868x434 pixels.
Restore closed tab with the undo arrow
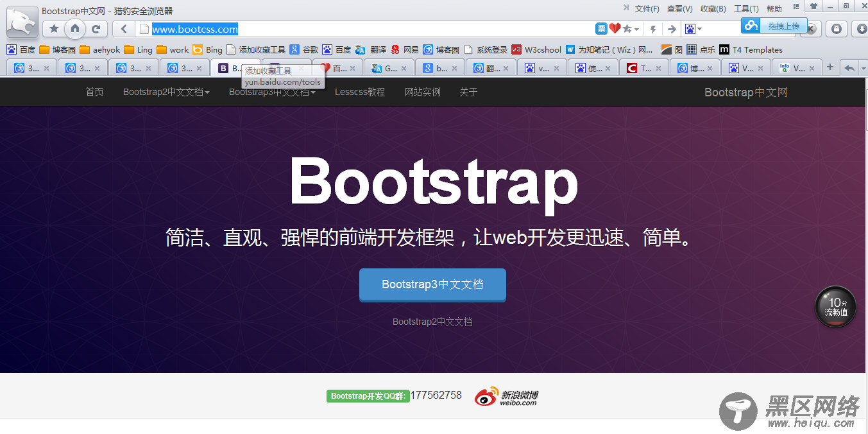[849, 67]
